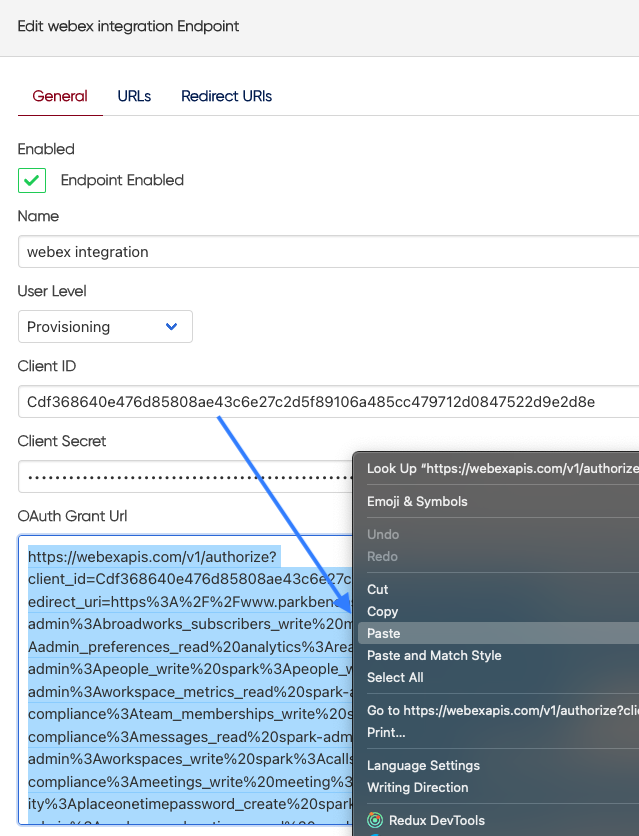Click the OAuth Grant Url label
This screenshot has height=836, width=639.
pos(72,516)
